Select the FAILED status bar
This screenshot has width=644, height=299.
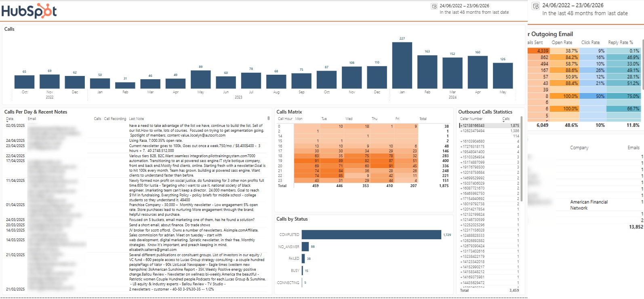coord(303,259)
